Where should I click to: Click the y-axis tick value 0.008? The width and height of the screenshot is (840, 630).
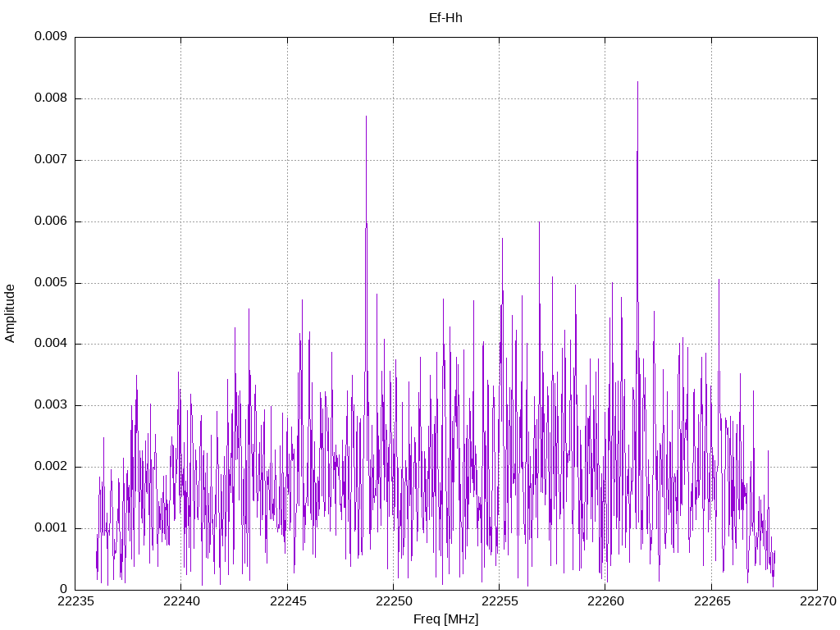[51, 98]
